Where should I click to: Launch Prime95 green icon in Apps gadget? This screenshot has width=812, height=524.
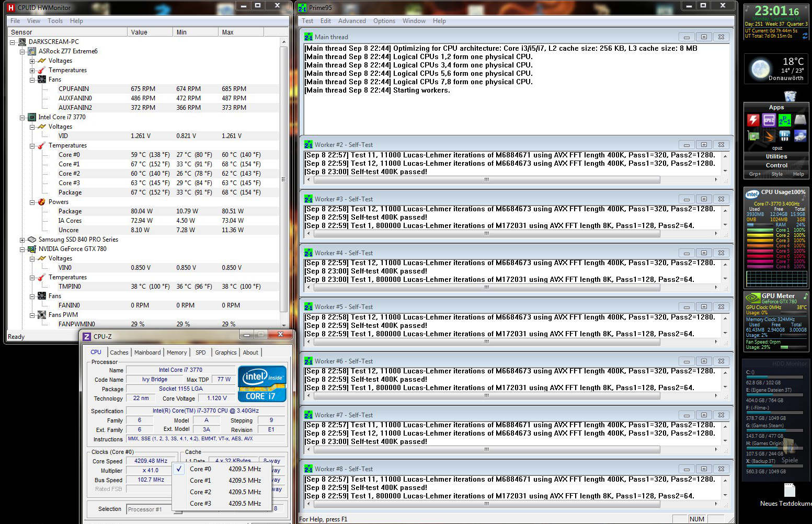click(785, 120)
